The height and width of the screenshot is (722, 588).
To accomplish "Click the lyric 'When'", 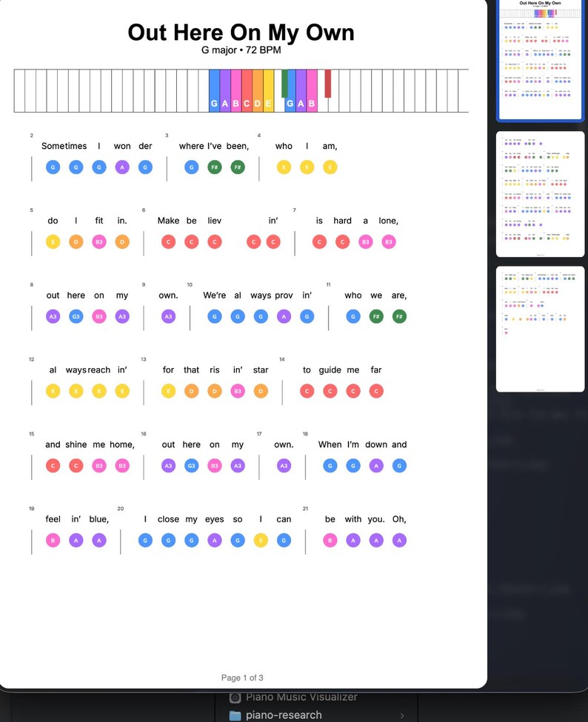I will (330, 444).
